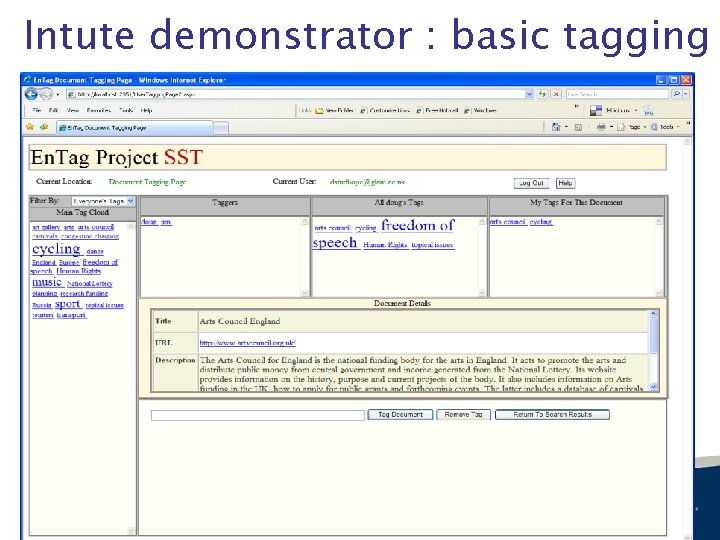Viewport: 720px width, 540px height.
Task: Open the Tools menu in menu bar
Action: 126,111
